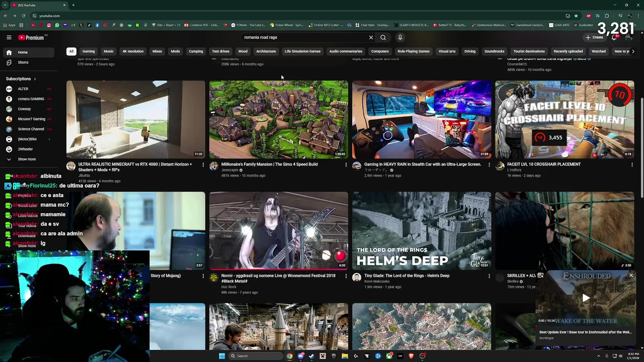Open options menu for Minecraft RTX video
Image resolution: width=644 pixels, height=362 pixels.
203,164
